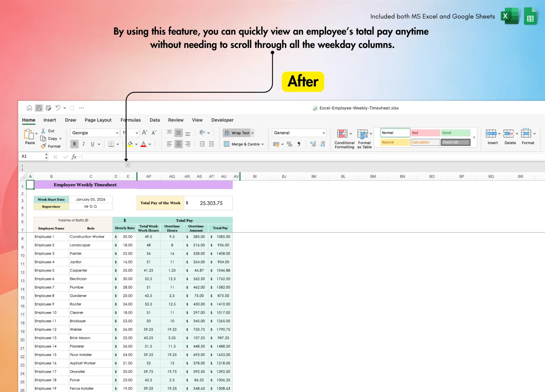This screenshot has width=545, height=392.
Task: Toggle middle vertical alignment
Action: coord(178,133)
